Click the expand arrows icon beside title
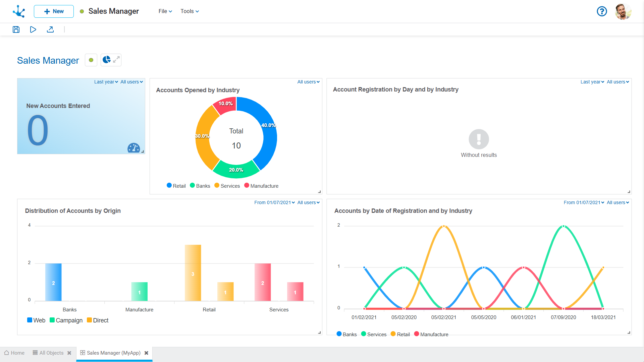 116,60
